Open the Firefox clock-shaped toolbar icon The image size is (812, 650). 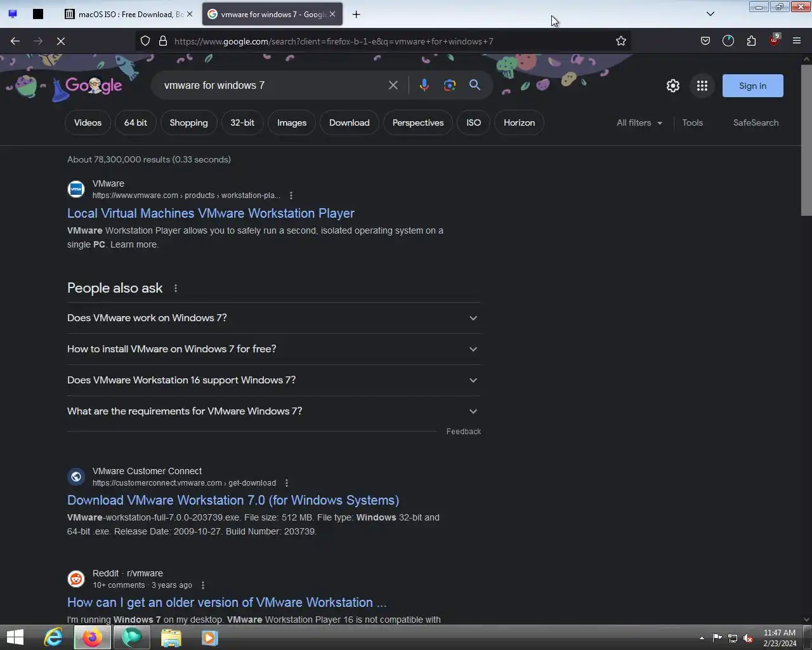pos(728,41)
